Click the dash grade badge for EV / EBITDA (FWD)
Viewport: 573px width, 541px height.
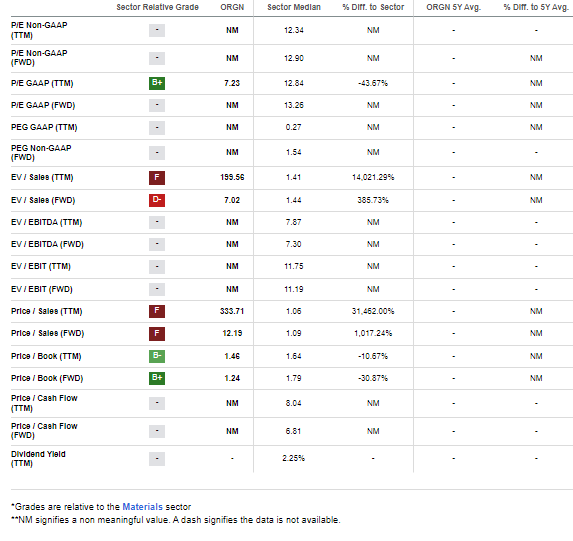(157, 244)
